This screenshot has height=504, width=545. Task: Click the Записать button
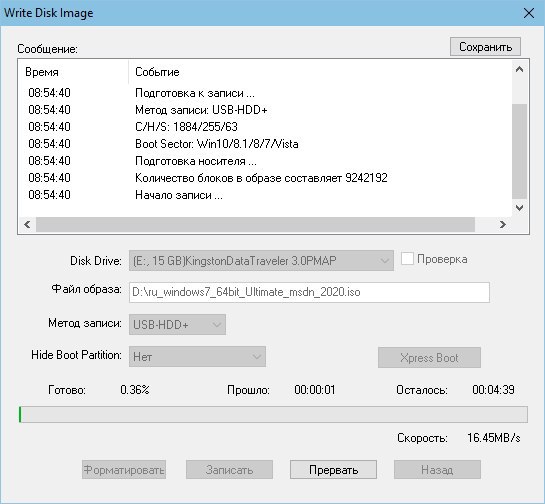[229, 470]
